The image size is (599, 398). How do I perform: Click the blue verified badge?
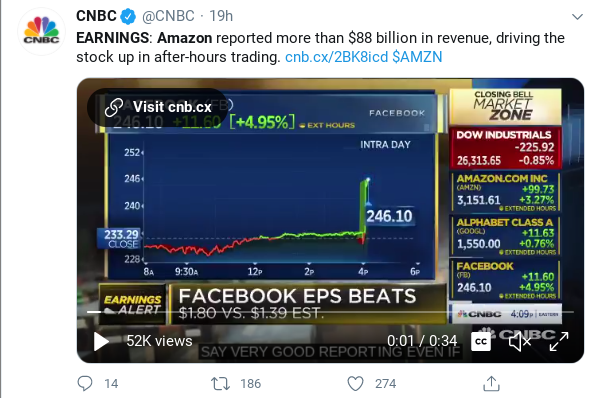point(128,16)
